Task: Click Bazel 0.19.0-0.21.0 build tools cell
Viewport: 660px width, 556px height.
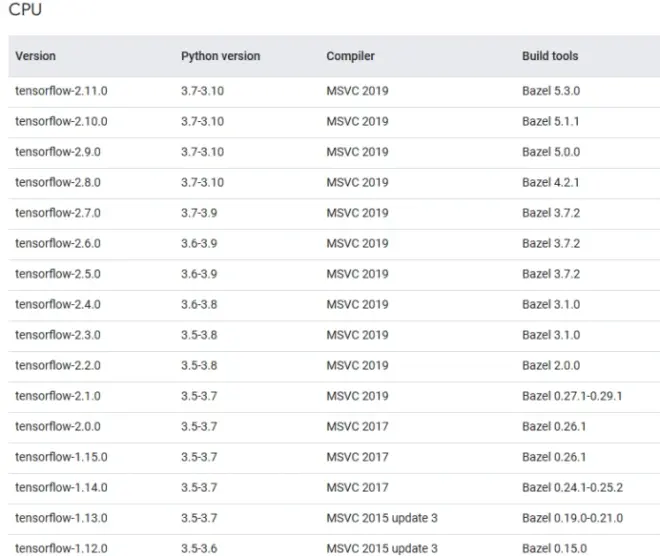Action: [x=572, y=518]
